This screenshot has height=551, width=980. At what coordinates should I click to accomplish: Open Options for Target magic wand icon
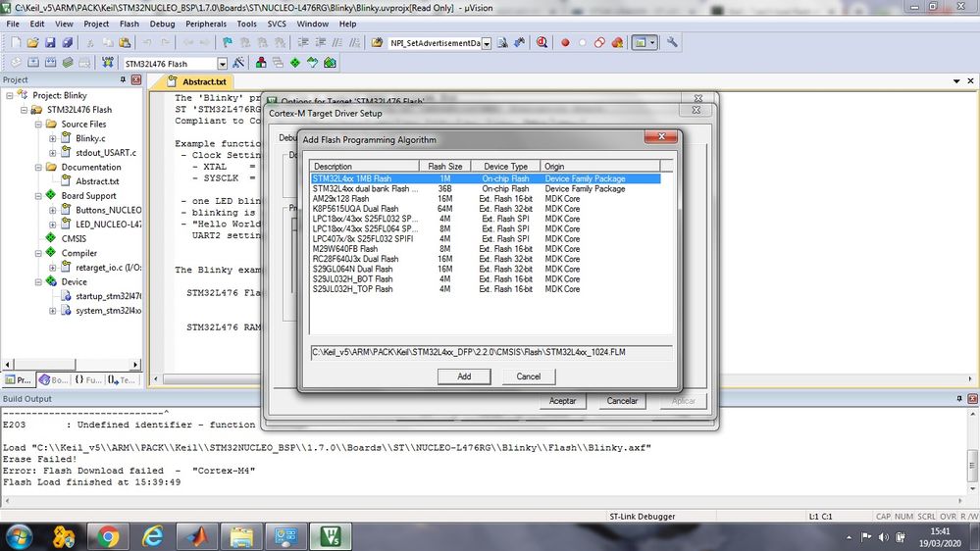238,63
